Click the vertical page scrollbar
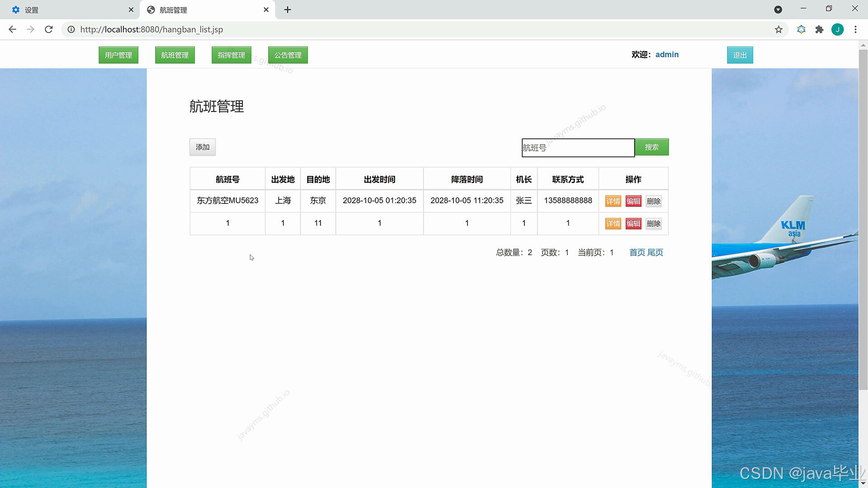 [863, 219]
